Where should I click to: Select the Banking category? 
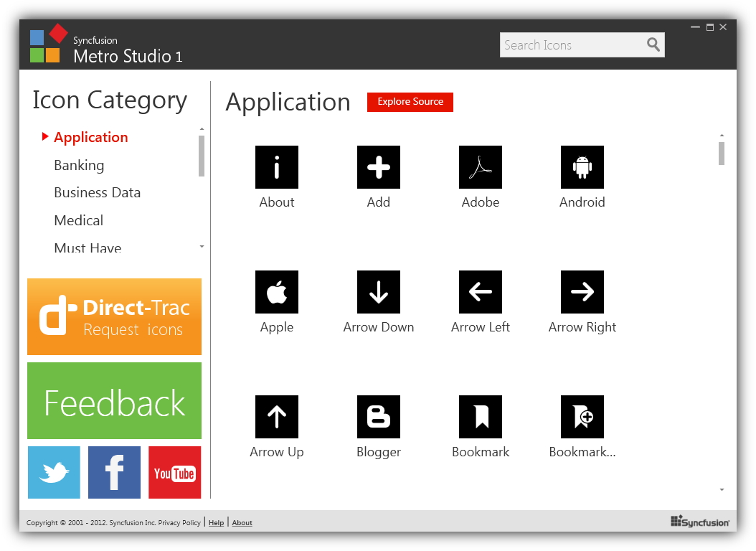click(x=79, y=165)
